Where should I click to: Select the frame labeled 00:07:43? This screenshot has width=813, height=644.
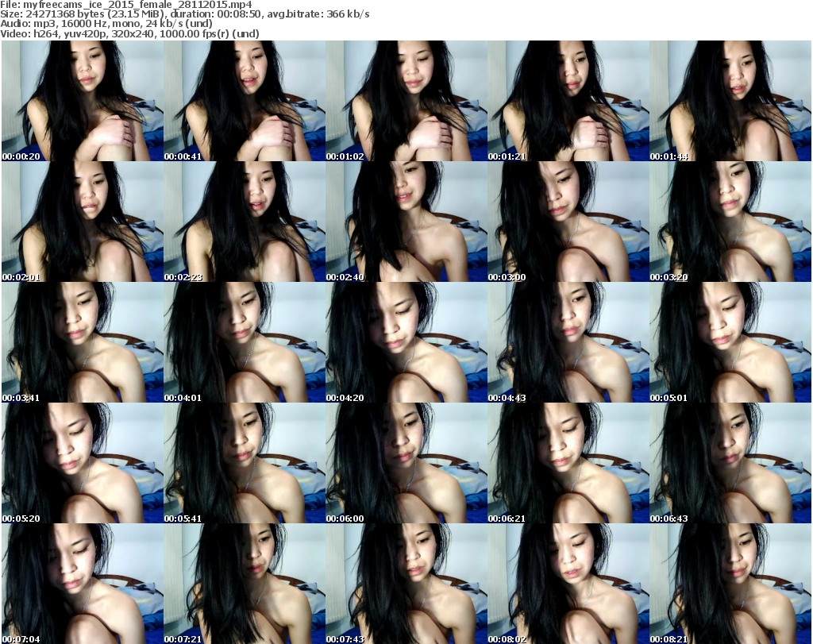tap(406, 584)
